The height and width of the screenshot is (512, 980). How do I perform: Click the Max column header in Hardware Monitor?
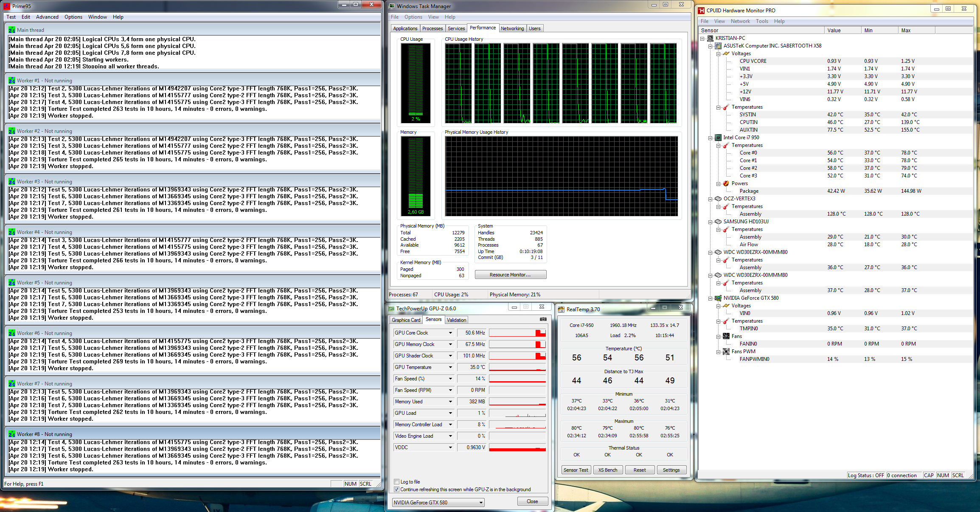coord(916,31)
